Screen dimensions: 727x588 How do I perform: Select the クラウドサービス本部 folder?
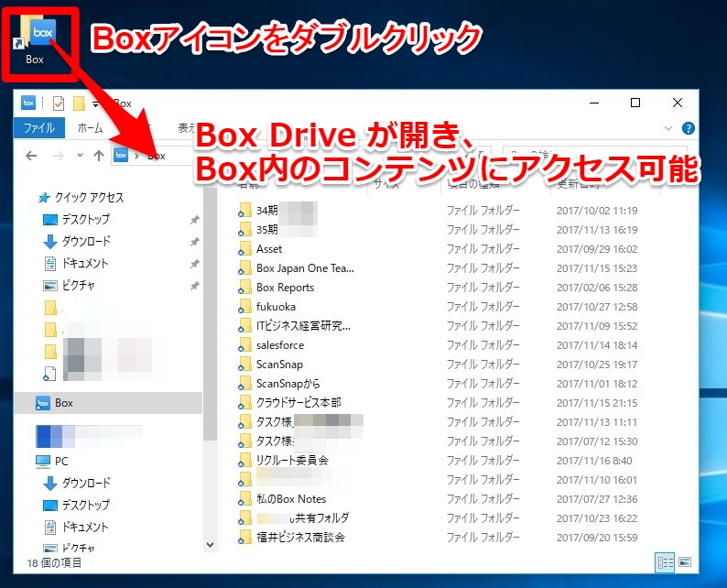coord(289,403)
